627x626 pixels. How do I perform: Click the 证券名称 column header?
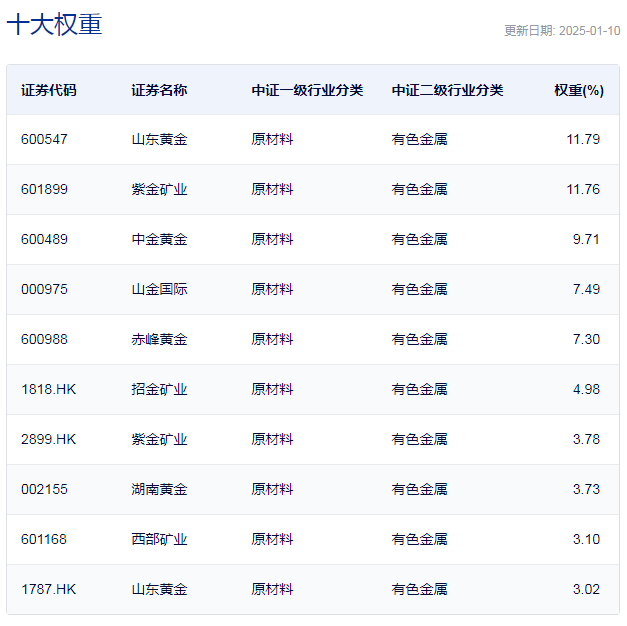coord(159,90)
